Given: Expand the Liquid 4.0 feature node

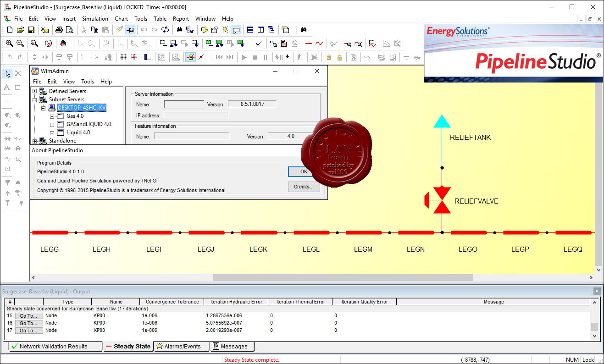Looking at the screenshot, I should click(x=52, y=132).
